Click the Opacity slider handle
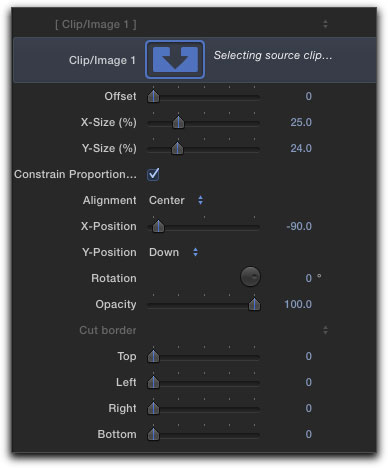Screen dimensions: 388x468 tap(254, 304)
